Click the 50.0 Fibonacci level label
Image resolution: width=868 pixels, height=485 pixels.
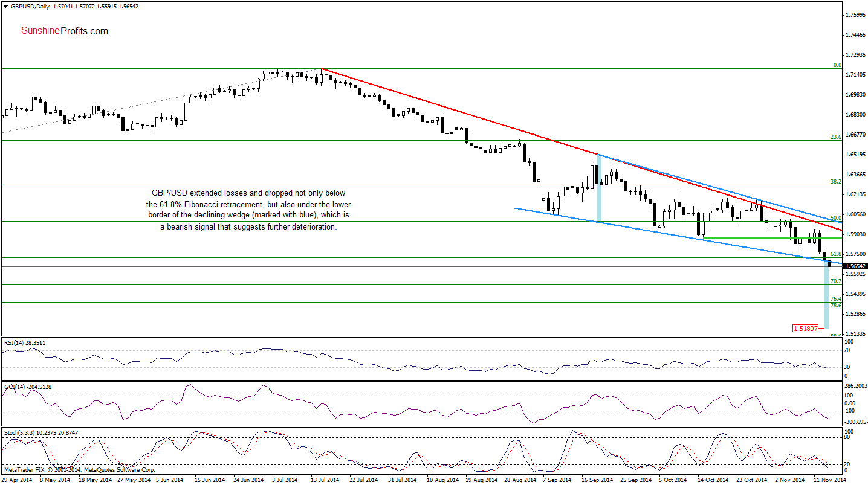[x=836, y=217]
